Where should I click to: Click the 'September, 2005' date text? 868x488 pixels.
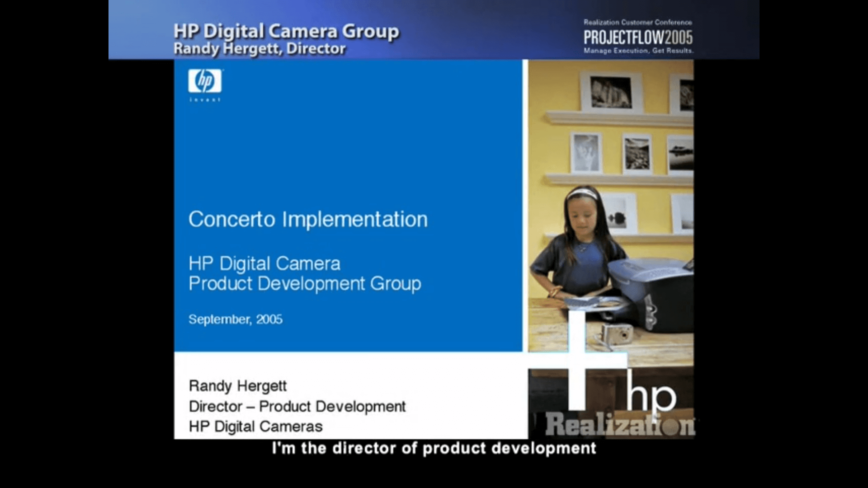click(x=236, y=319)
